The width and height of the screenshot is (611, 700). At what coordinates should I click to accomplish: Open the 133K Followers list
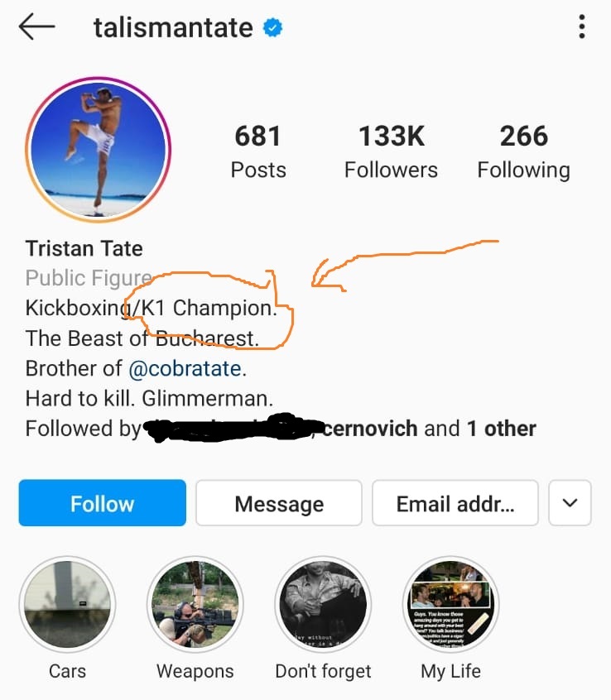[391, 149]
